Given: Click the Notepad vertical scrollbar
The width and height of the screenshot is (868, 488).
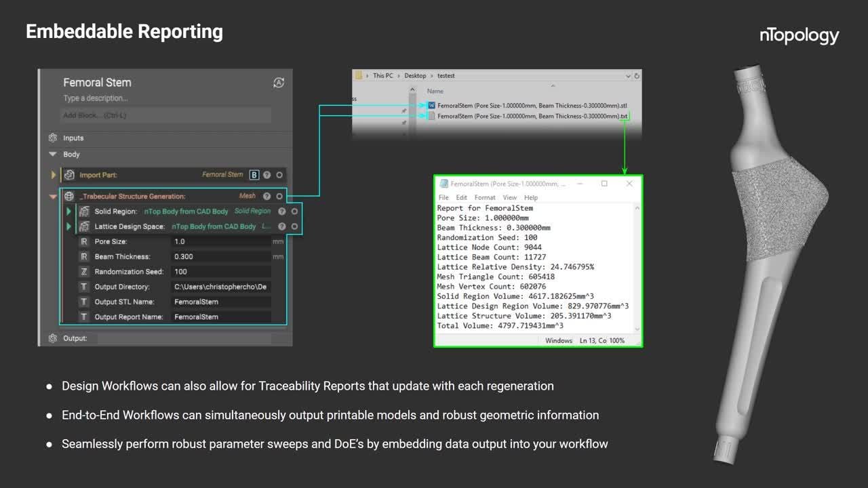Looking at the screenshot, I should pos(637,268).
